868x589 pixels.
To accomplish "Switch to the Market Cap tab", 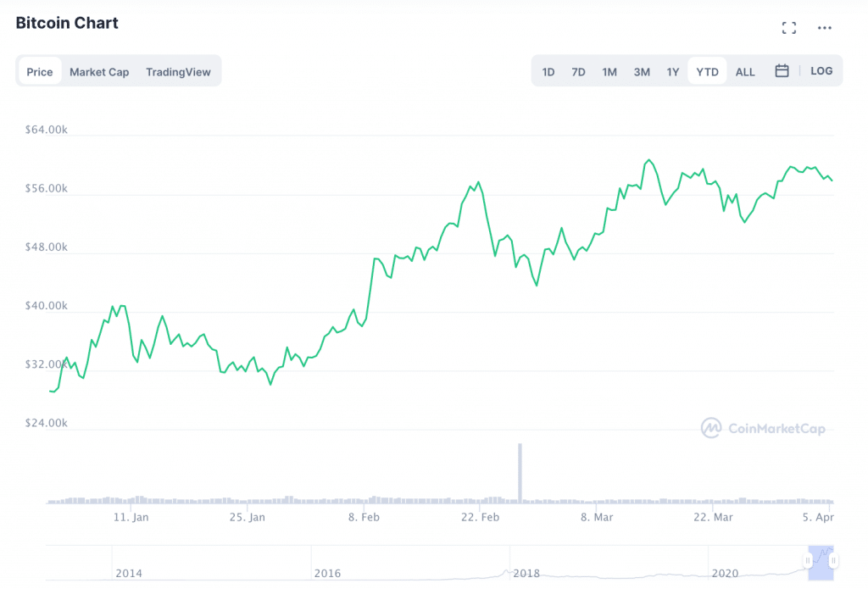I will tap(99, 72).
